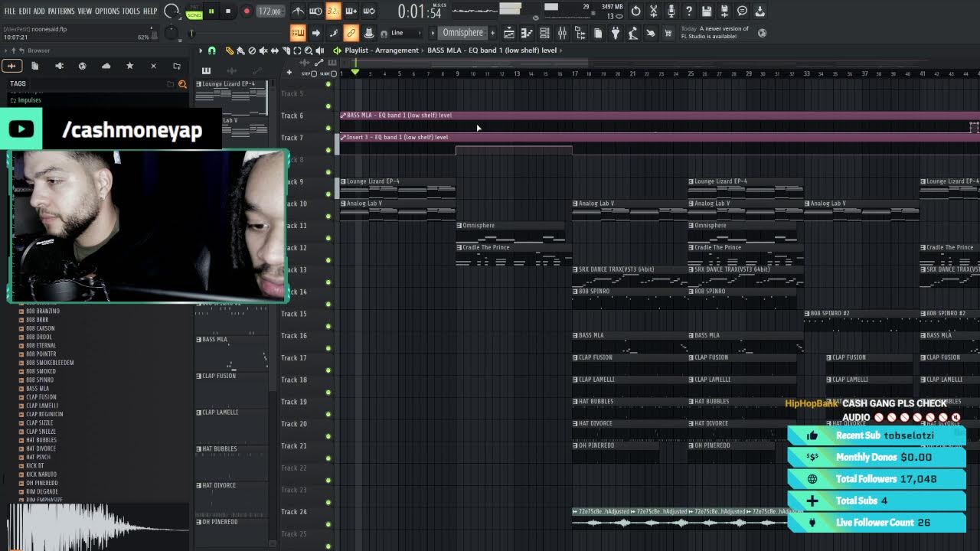
Task: Toggle the playlist snap magnet
Action: (x=212, y=51)
